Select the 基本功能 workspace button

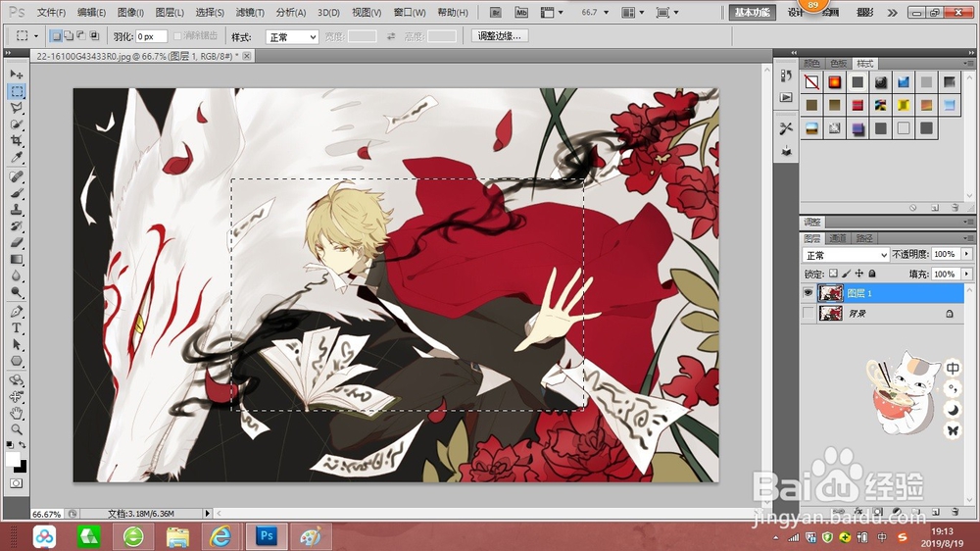point(752,13)
